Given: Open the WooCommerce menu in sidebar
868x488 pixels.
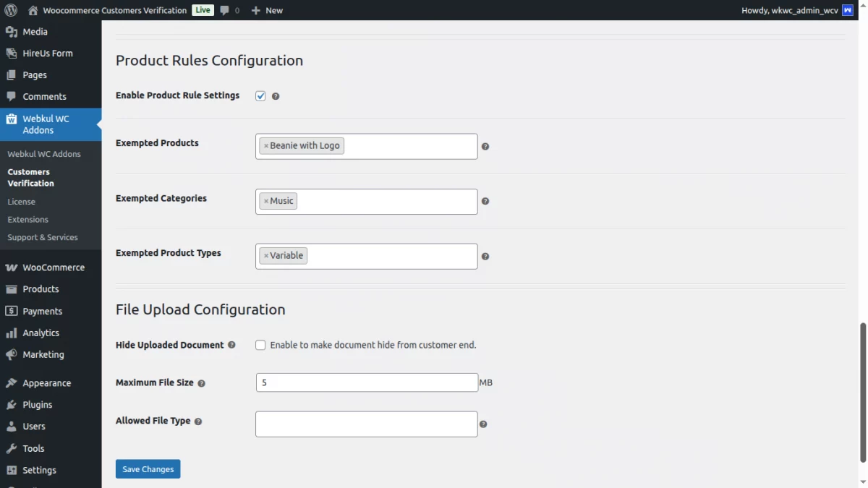Looking at the screenshot, I should click(x=53, y=267).
